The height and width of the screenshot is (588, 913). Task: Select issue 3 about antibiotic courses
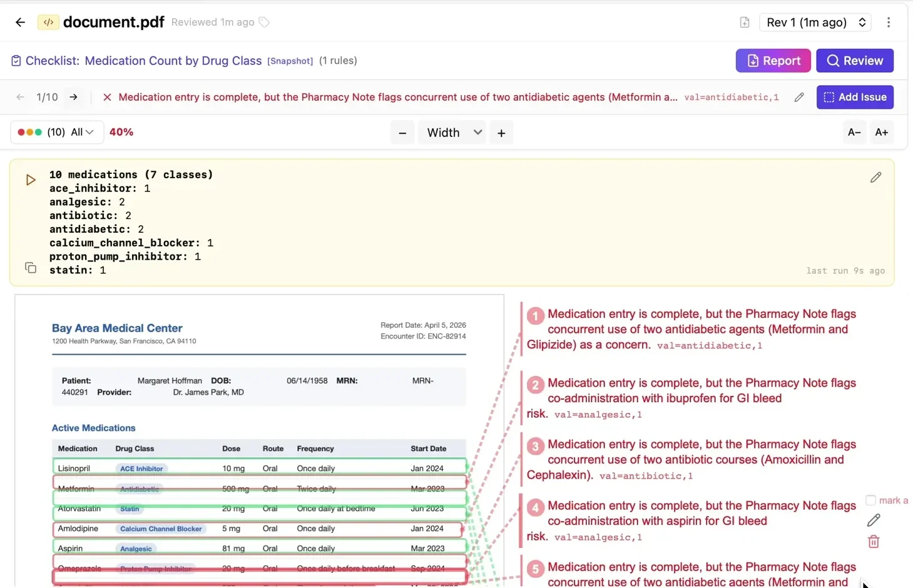pos(691,460)
